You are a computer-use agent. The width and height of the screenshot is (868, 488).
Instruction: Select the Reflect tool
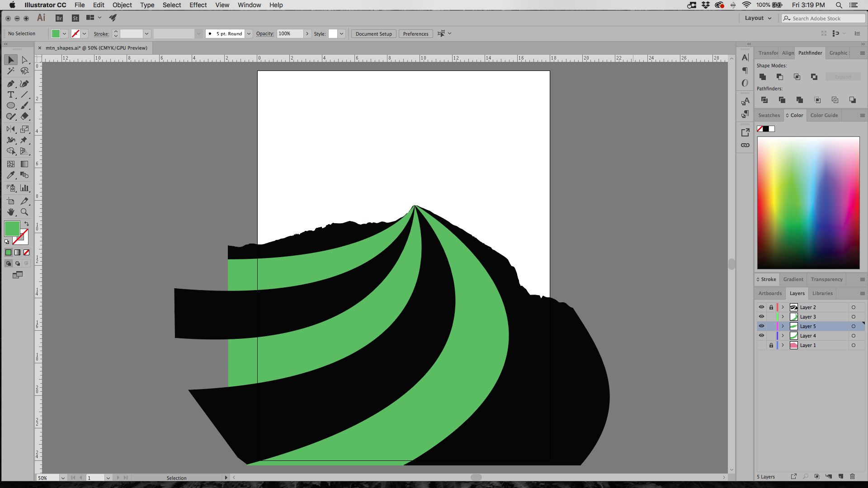pos(11,129)
